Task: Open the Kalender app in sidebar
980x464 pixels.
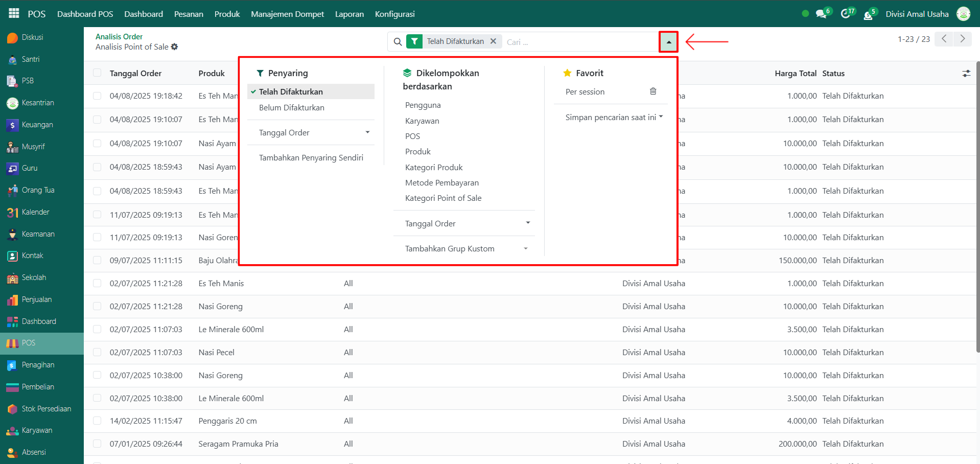Action: 35,212
